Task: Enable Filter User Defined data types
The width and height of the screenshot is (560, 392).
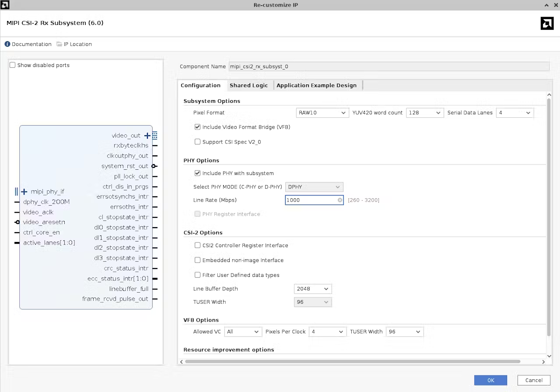Action: click(x=198, y=275)
